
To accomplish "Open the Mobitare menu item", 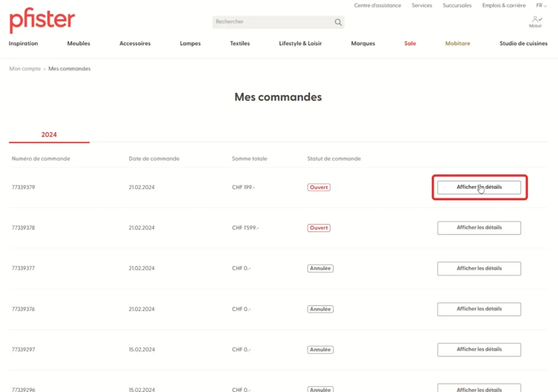I will pyautogui.click(x=458, y=44).
